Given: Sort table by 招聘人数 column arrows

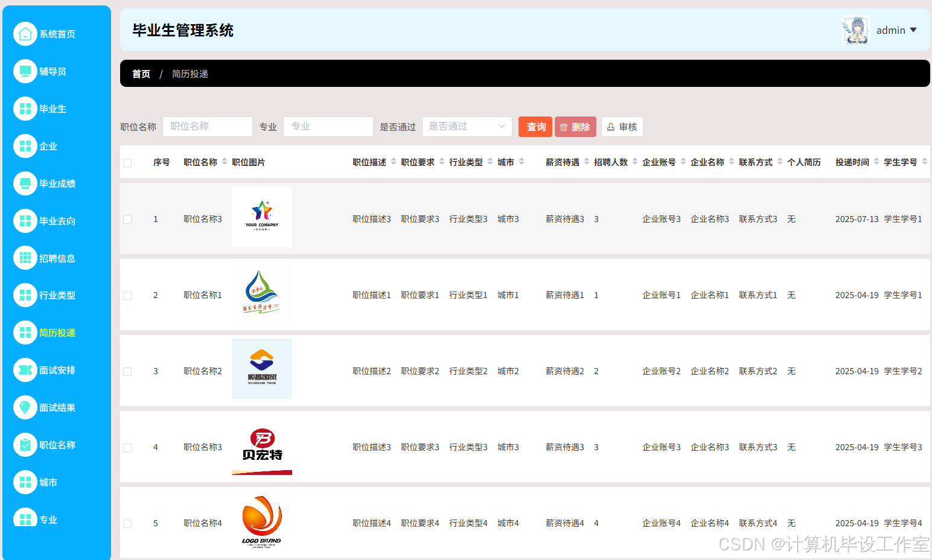Looking at the screenshot, I should click(635, 162).
